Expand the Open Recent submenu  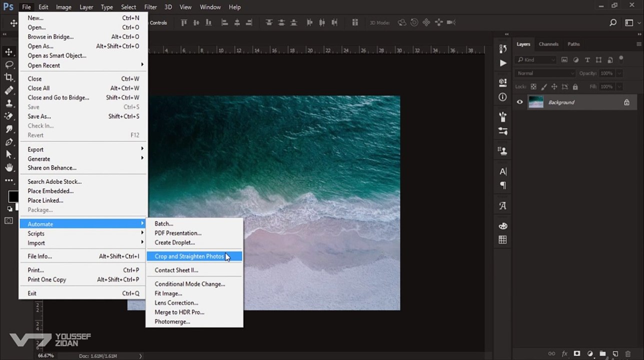click(x=84, y=65)
